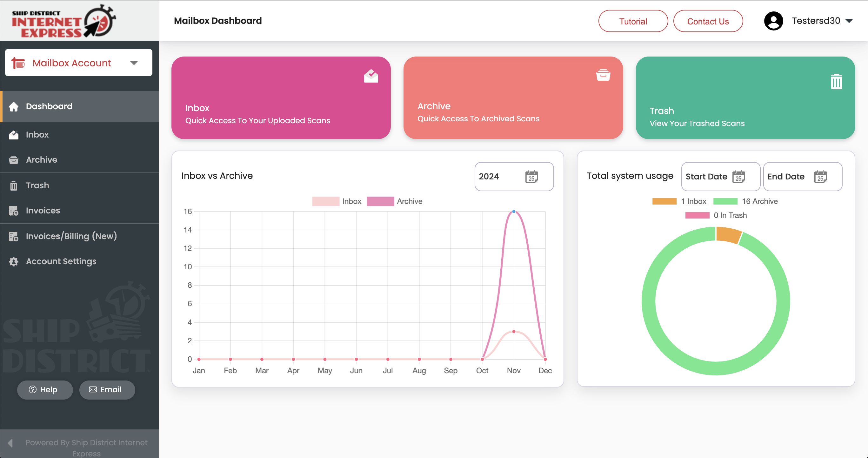The image size is (868, 458).
Task: Click the envelope icon on Inbox card
Action: 371,76
